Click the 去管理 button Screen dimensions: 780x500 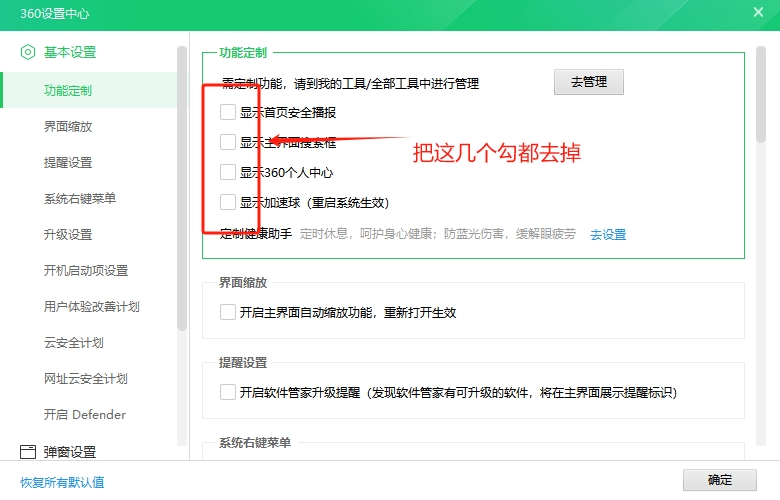point(589,82)
